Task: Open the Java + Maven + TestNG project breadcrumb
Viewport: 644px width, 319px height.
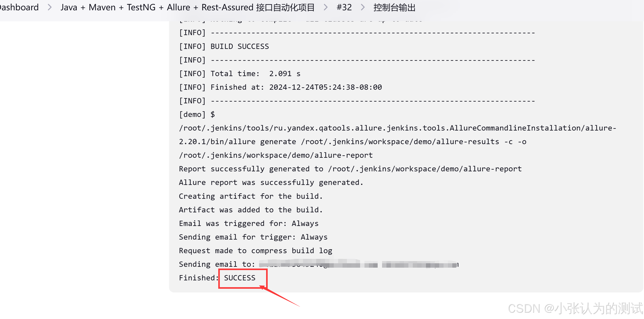Action: click(x=188, y=7)
